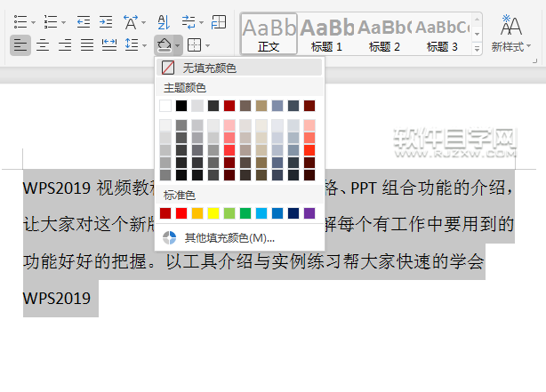Apply the 标题 3 heading style
546x392 pixels.
(x=442, y=34)
